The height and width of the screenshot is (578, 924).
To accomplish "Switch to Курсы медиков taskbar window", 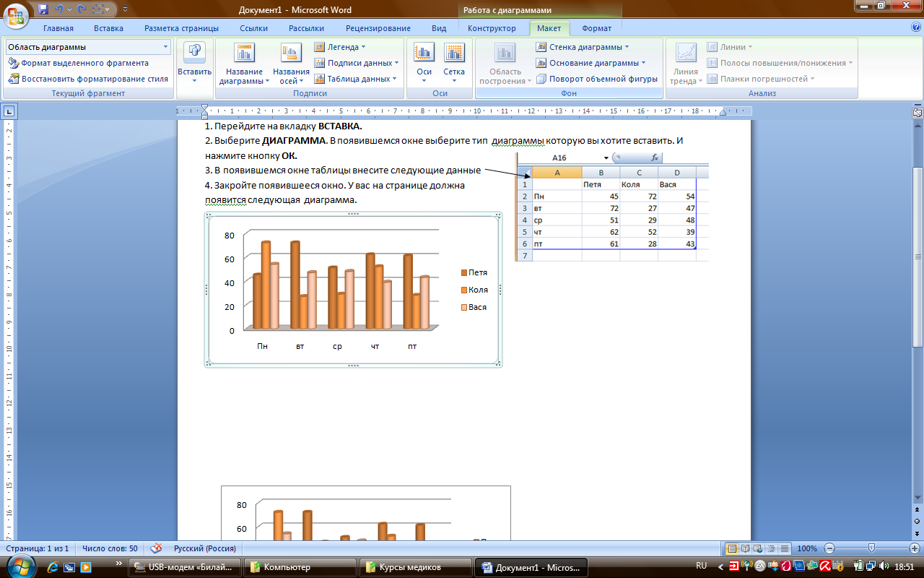I will [x=414, y=567].
